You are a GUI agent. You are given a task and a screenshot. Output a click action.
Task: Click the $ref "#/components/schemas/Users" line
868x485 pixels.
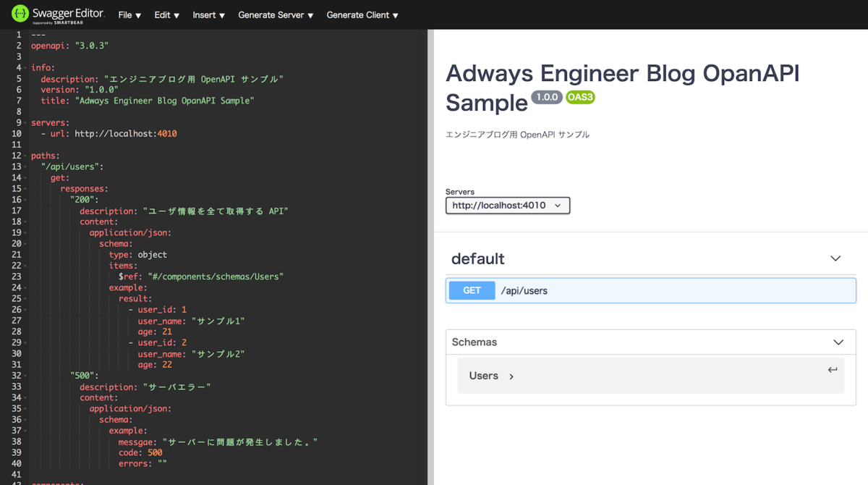pyautogui.click(x=201, y=277)
